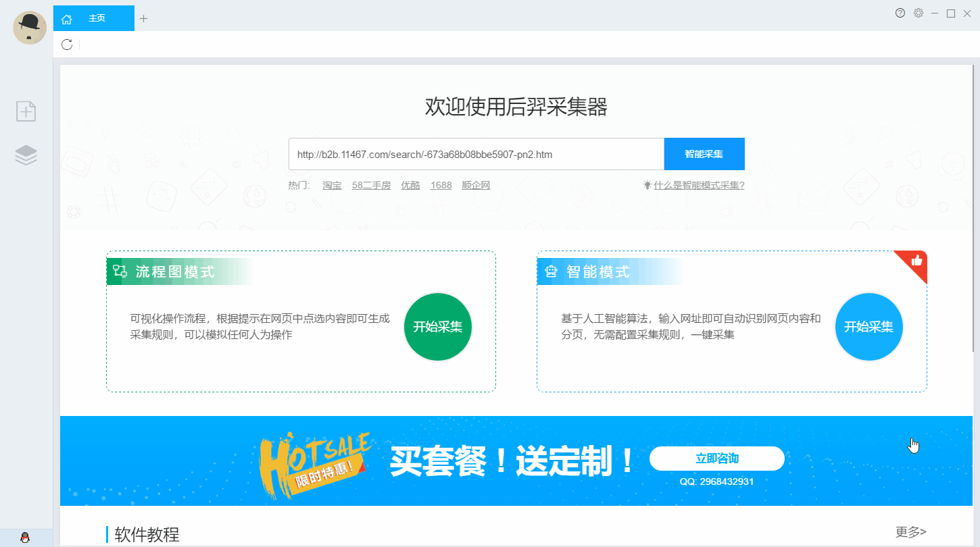Start collecting with blue 开始采集 button
The width and height of the screenshot is (980, 547).
(869, 327)
